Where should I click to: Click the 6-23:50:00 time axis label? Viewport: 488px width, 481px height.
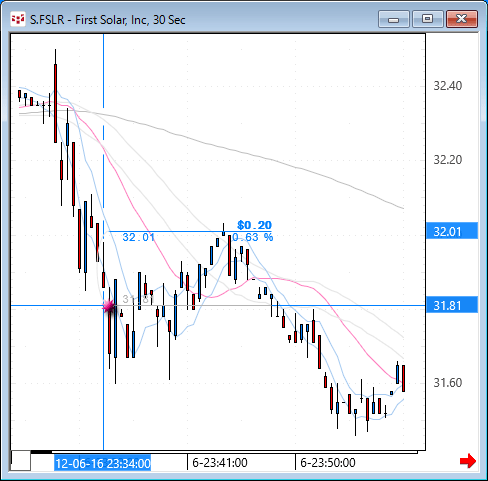tap(328, 463)
